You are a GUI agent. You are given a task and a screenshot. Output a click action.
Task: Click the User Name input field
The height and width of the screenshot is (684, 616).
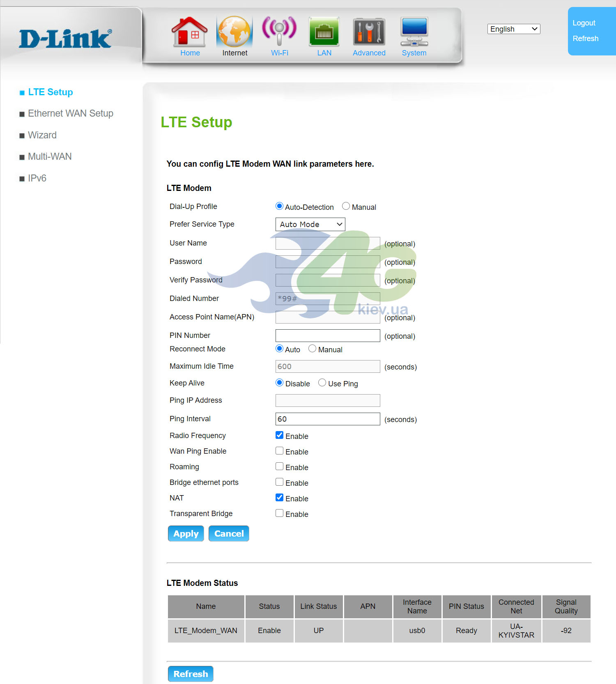[328, 243]
